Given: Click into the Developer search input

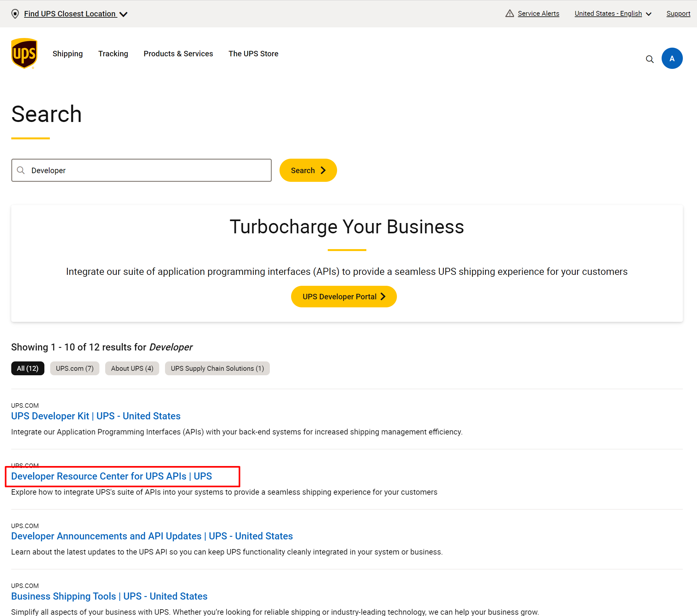Looking at the screenshot, I should pyautogui.click(x=142, y=170).
